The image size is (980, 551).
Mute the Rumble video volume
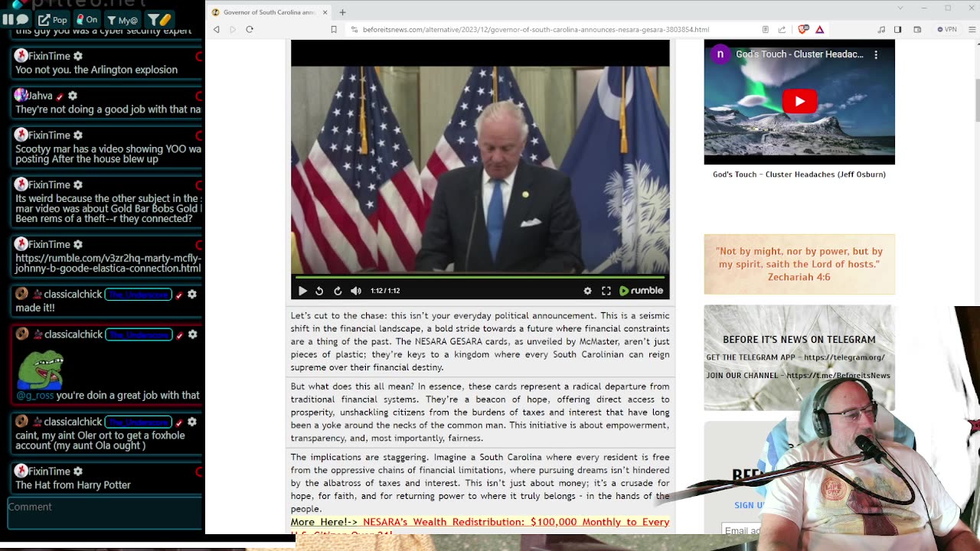(x=356, y=291)
